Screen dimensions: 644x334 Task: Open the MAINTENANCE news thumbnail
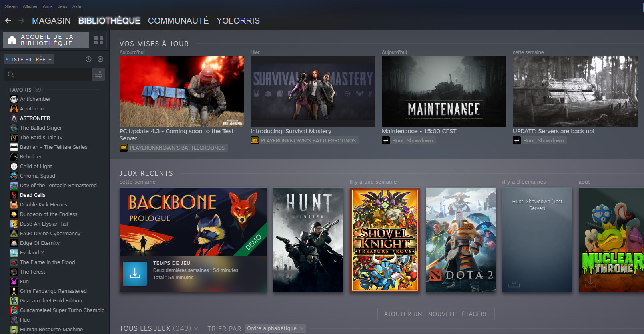(x=444, y=92)
